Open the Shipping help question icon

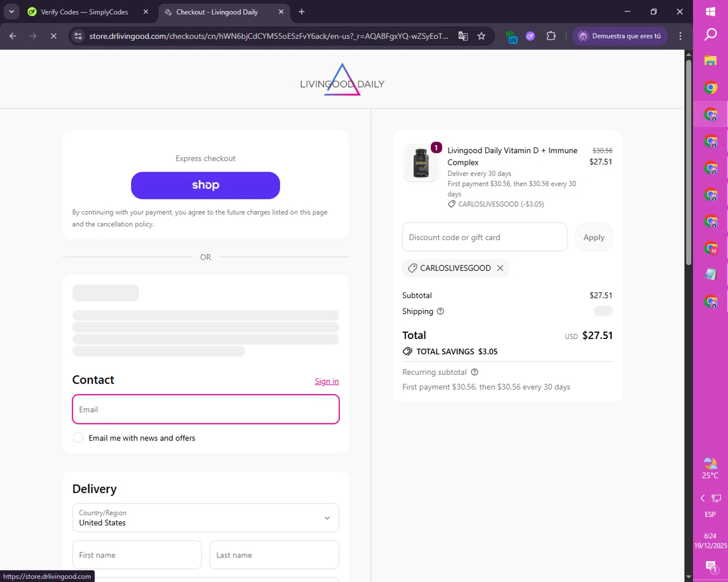[441, 311]
